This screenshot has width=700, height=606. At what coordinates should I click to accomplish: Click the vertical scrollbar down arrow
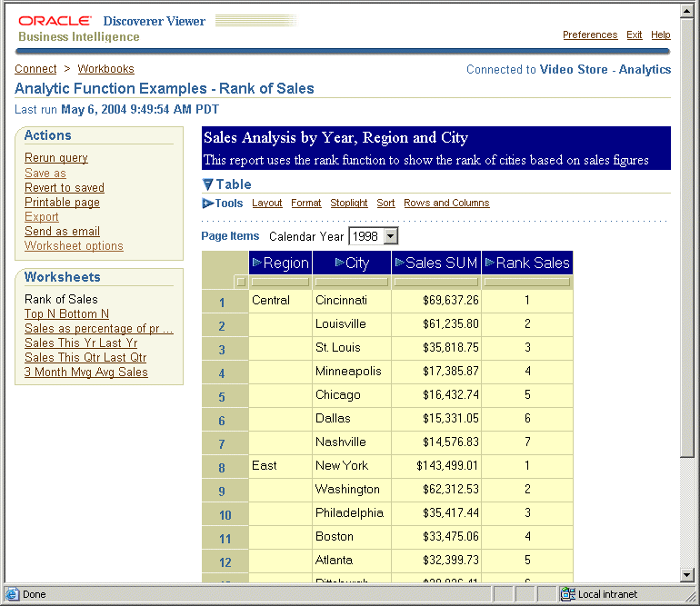point(687,574)
